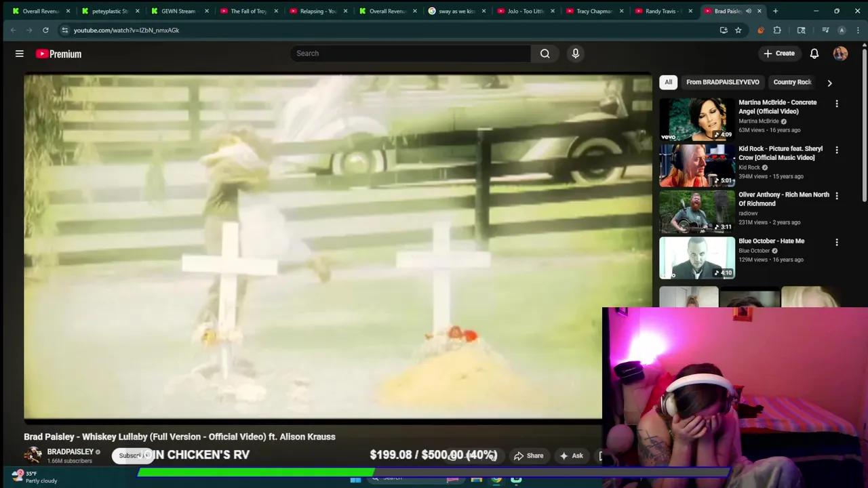Go forward with the browser forward arrow
The height and width of the screenshot is (488, 868).
29,30
